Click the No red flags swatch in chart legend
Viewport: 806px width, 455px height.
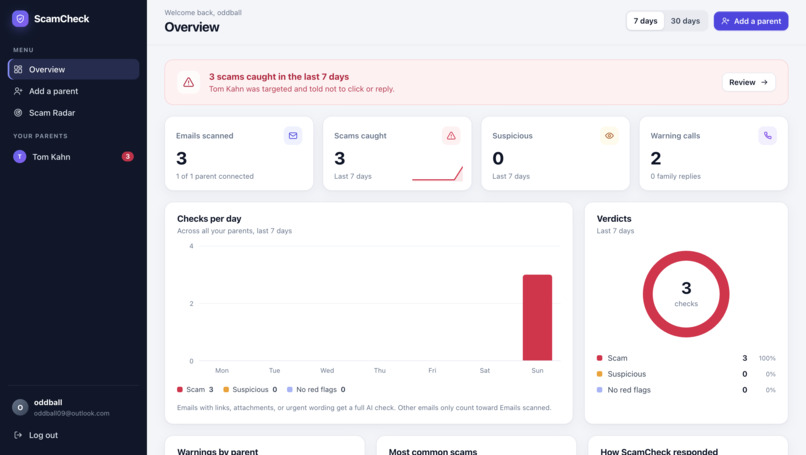(289, 390)
